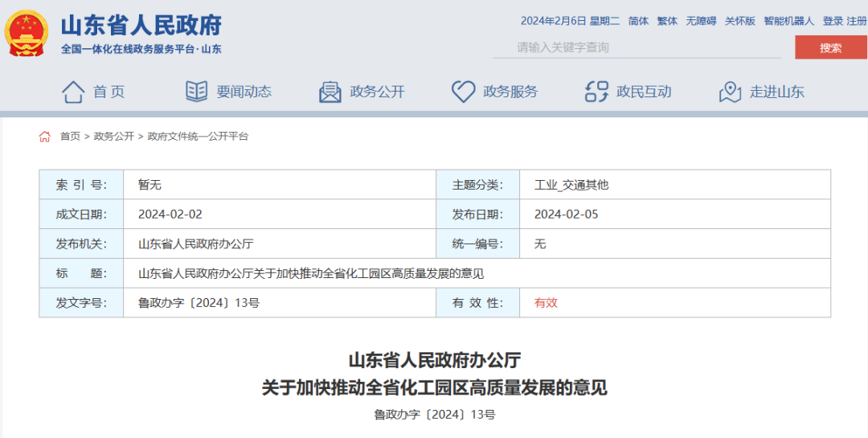The width and height of the screenshot is (868, 438).
Task: Click the envelope icon for 政务公开
Action: pyautogui.click(x=330, y=92)
